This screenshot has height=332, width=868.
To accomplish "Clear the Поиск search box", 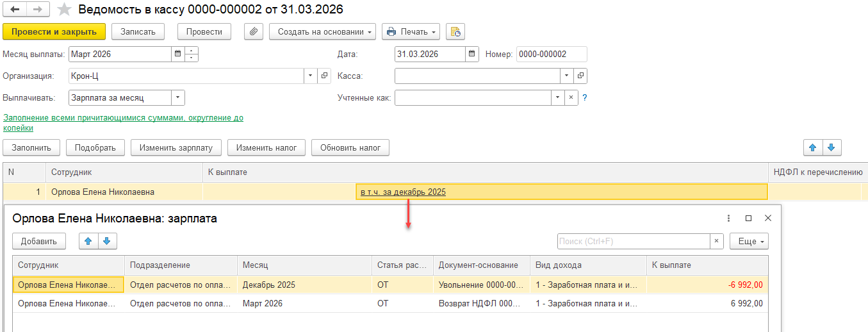I will tap(717, 242).
